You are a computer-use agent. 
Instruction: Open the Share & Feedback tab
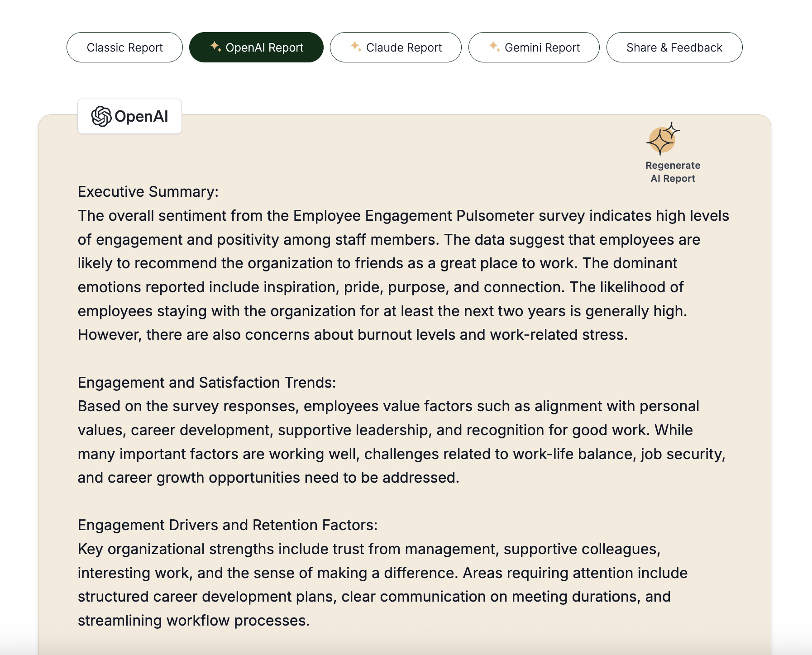674,47
